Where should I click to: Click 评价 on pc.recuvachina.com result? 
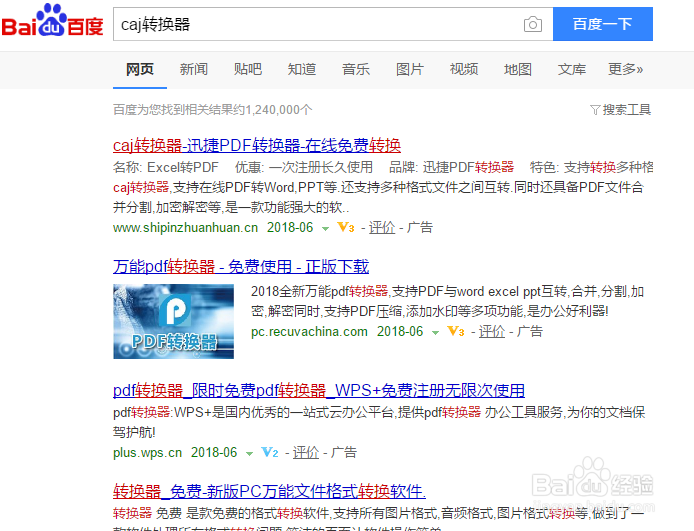492,331
